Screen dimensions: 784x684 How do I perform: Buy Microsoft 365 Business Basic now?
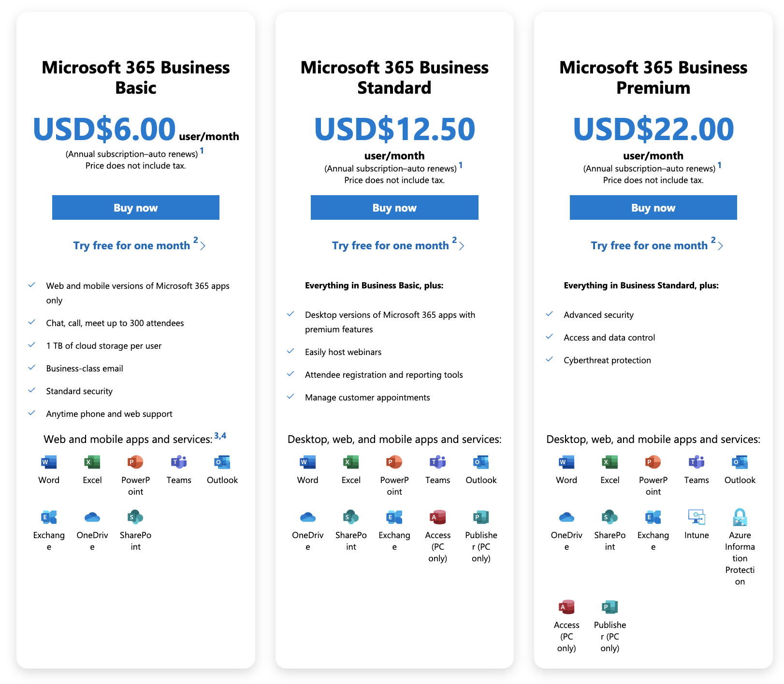[136, 208]
